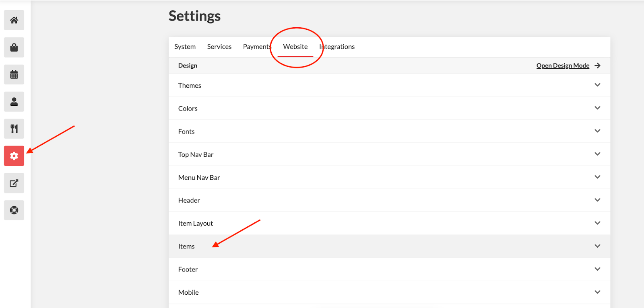Select the Website tab
The width and height of the screenshot is (644, 308).
pos(295,47)
